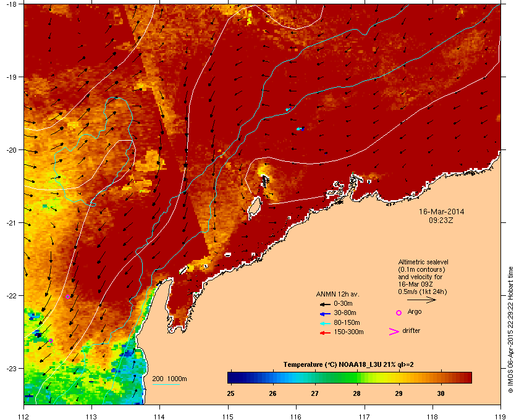
Task: Click the 200 1000m contour label
Action: [x=169, y=379]
